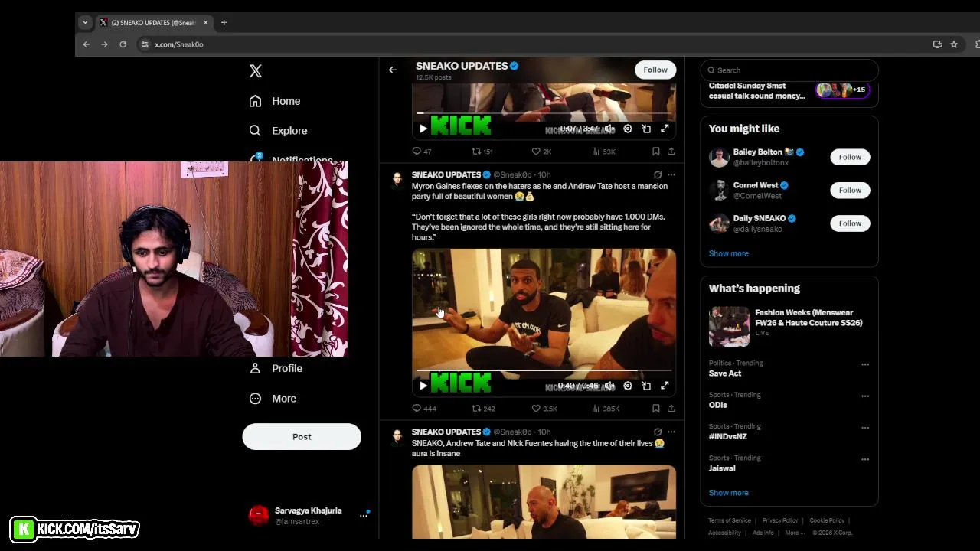Open more options on Myron Gaines post
This screenshot has width=980, height=551.
coord(671,175)
